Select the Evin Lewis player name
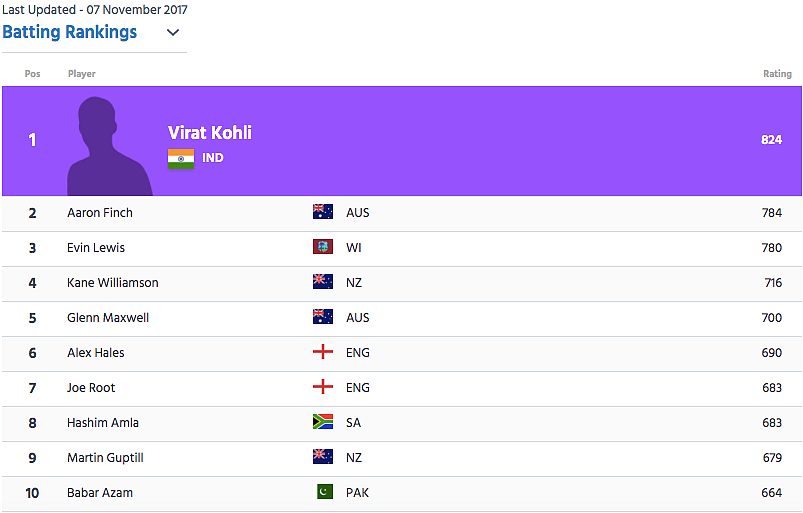Image resolution: width=803 pixels, height=513 pixels. [96, 248]
